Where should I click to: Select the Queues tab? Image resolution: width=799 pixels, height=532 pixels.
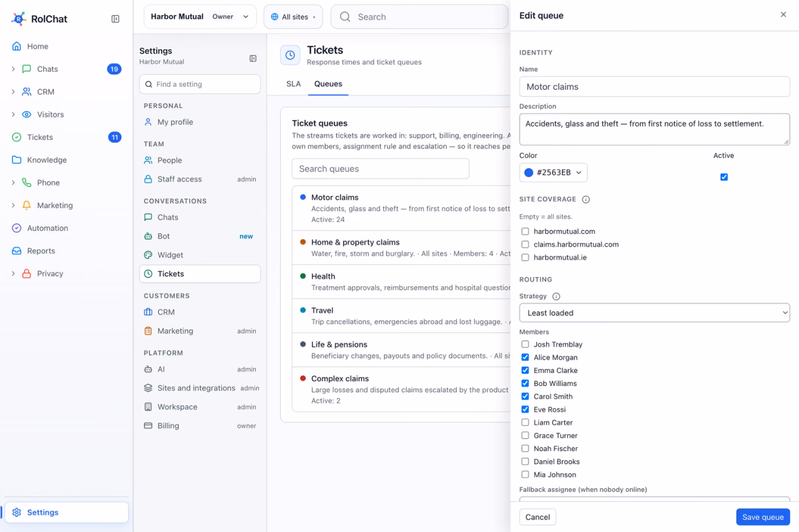click(x=328, y=84)
